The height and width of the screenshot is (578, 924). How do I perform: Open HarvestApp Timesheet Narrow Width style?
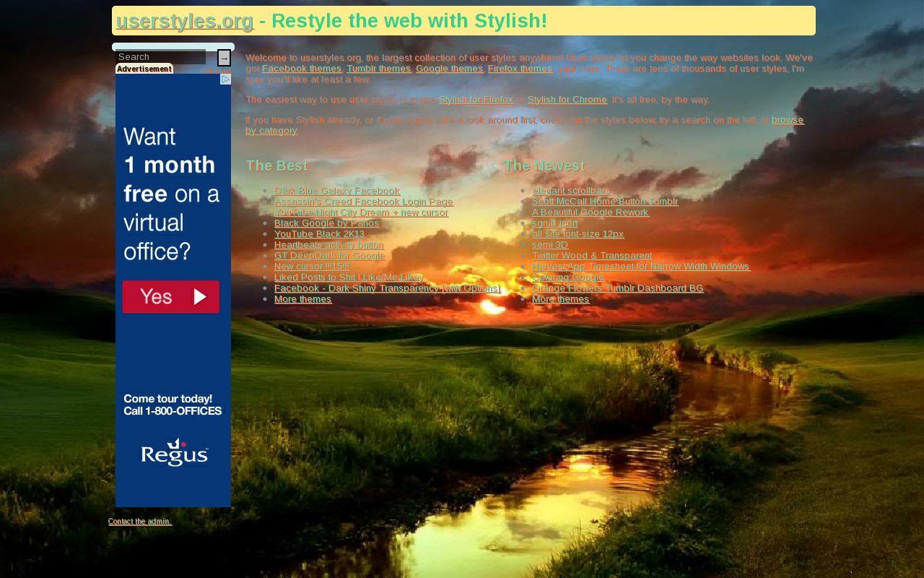(x=641, y=267)
